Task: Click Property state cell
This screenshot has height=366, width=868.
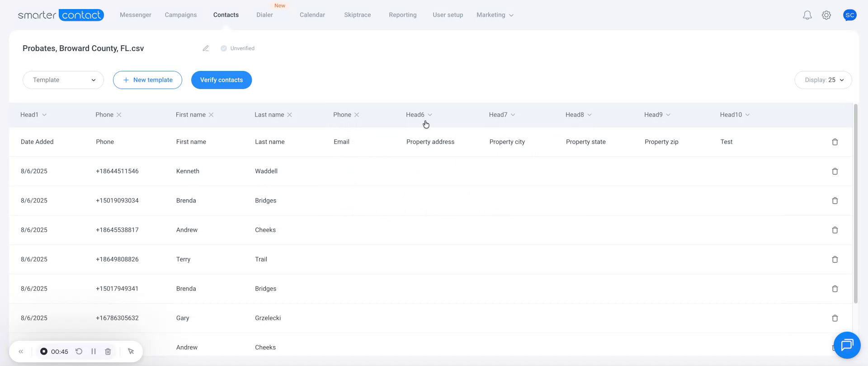Action: tap(586, 142)
